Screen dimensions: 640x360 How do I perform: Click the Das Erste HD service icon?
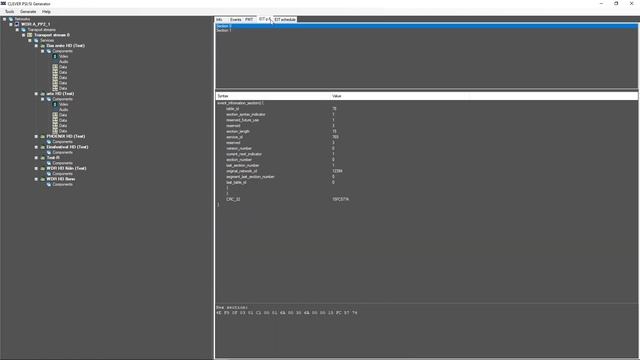click(42, 46)
